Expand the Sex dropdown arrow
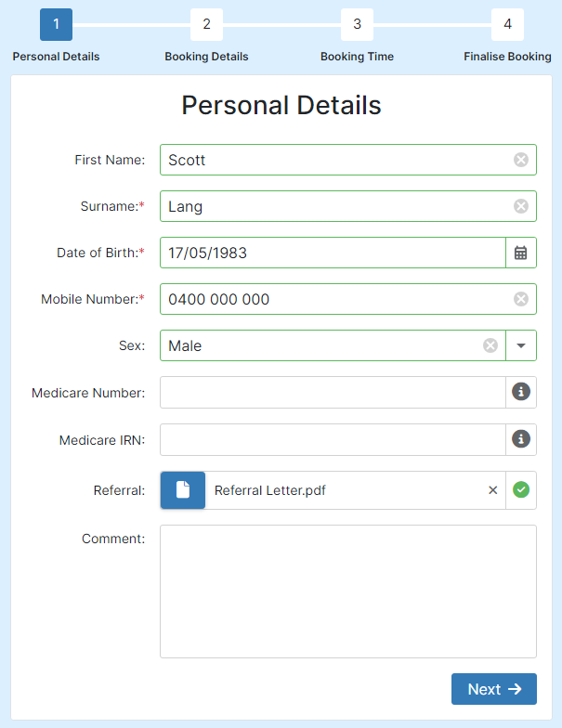 coord(520,345)
